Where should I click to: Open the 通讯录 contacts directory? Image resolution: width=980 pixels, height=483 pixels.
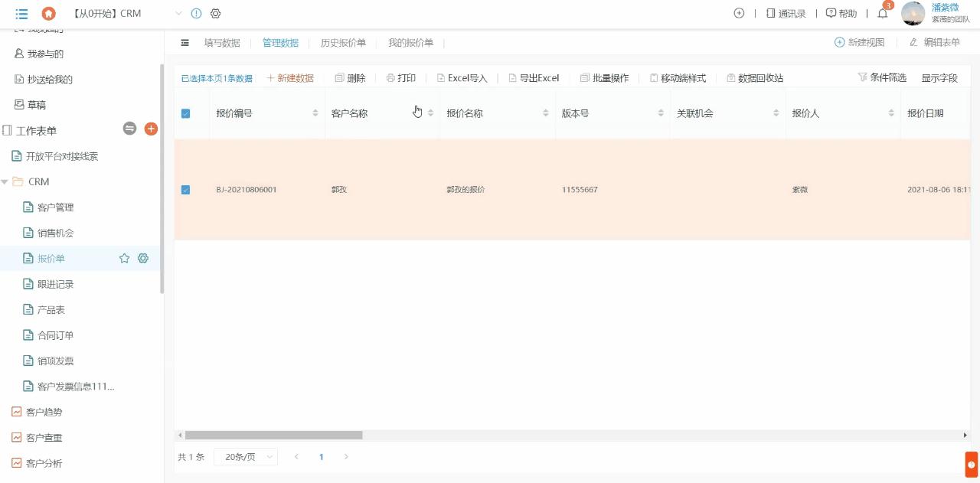coord(786,13)
